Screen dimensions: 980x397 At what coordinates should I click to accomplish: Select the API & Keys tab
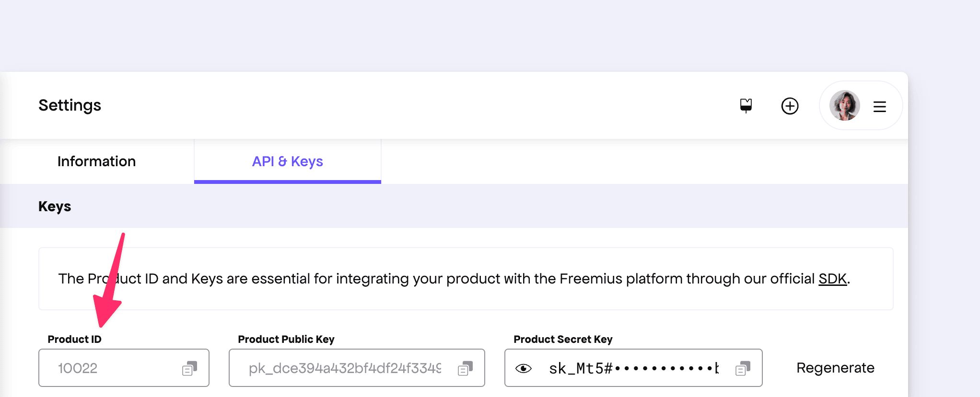[x=287, y=161]
